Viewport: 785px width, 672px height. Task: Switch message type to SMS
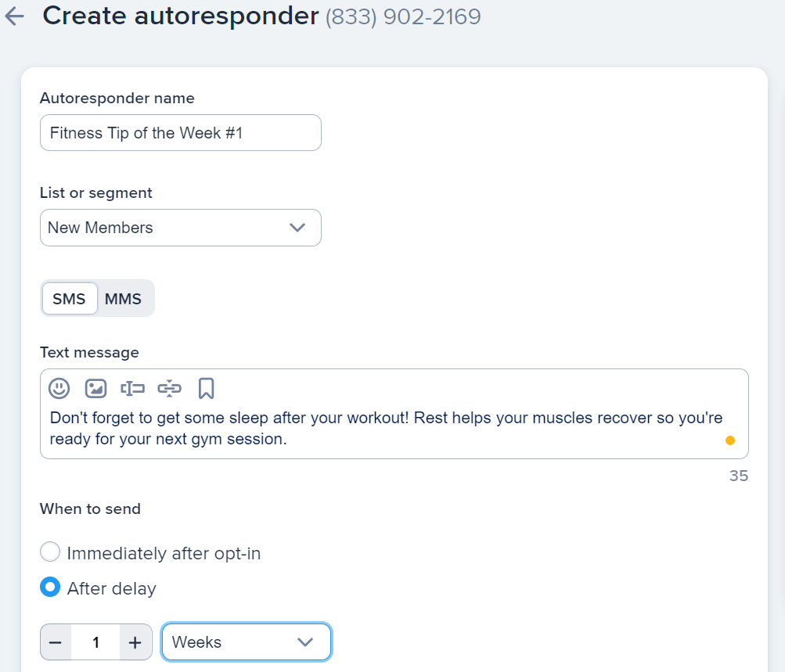point(70,299)
